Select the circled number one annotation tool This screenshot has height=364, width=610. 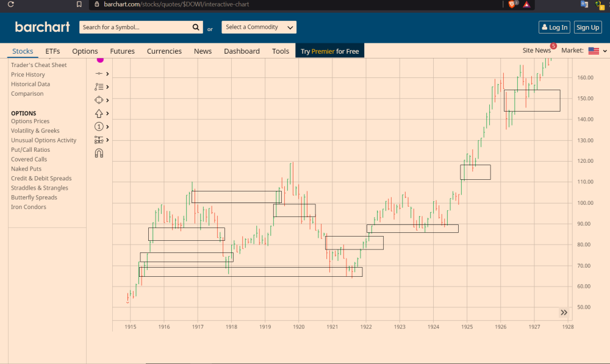(x=99, y=127)
